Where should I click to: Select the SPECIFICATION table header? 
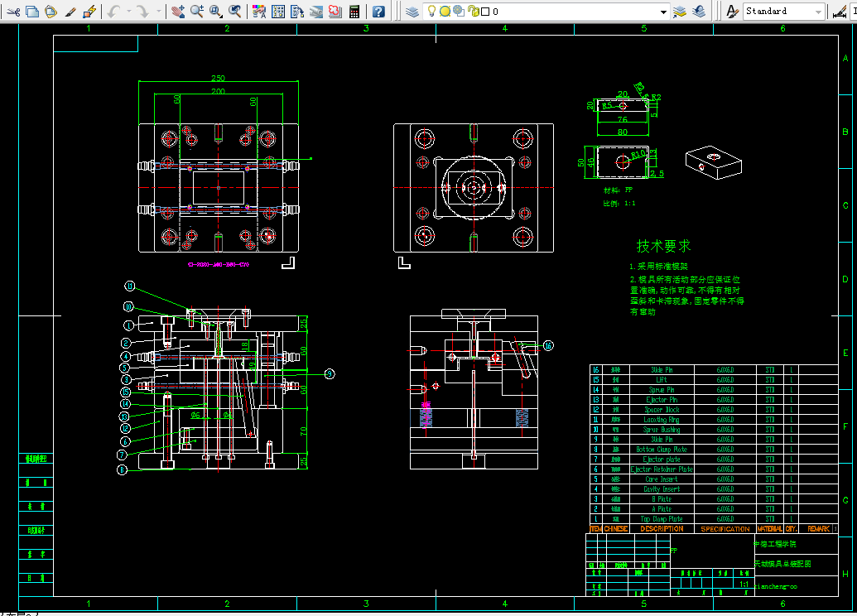point(725,529)
